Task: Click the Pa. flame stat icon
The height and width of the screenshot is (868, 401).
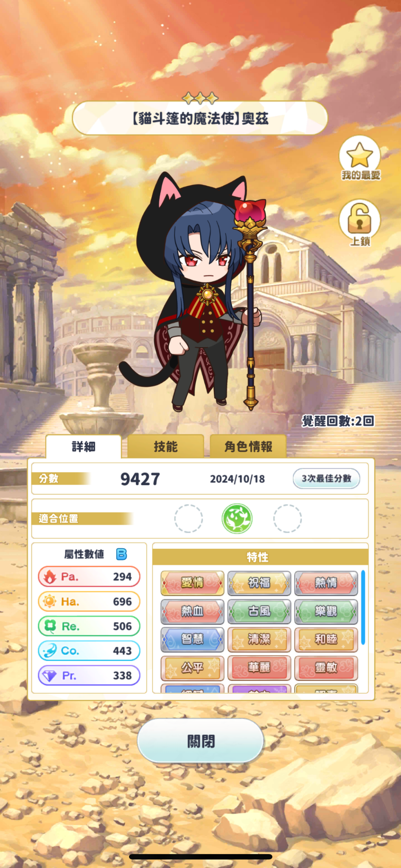Action: [x=50, y=576]
